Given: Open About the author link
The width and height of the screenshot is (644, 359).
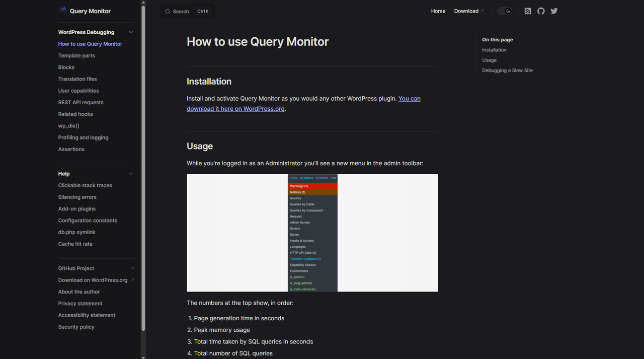Looking at the screenshot, I should point(79,292).
